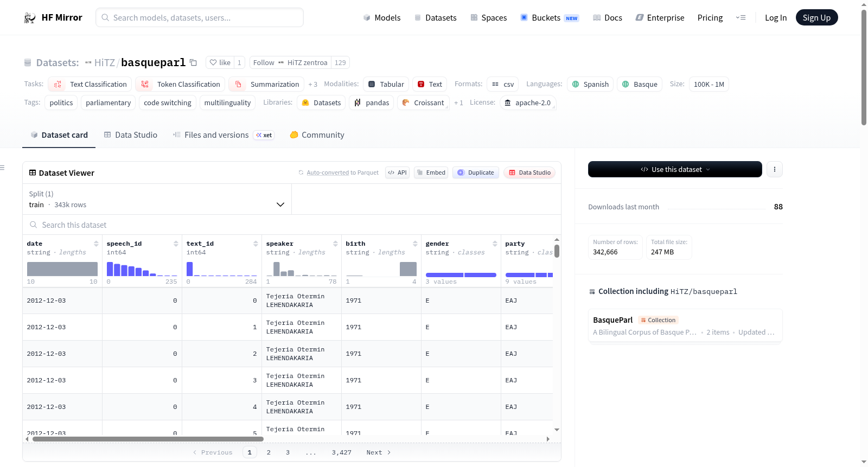Select the 100K - 1M size tag

[709, 84]
